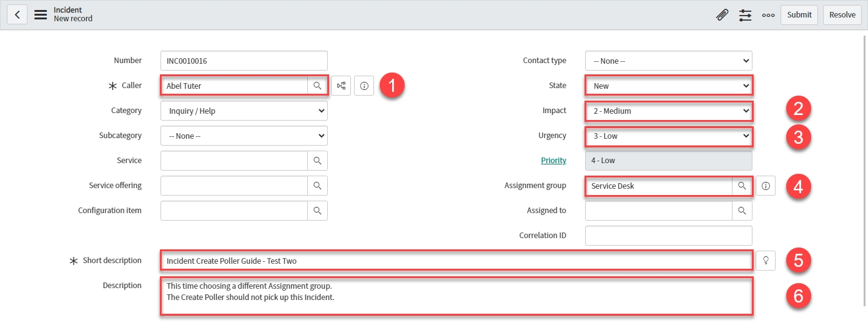
Task: Show related incidents icon next to Caller
Action: tap(342, 86)
